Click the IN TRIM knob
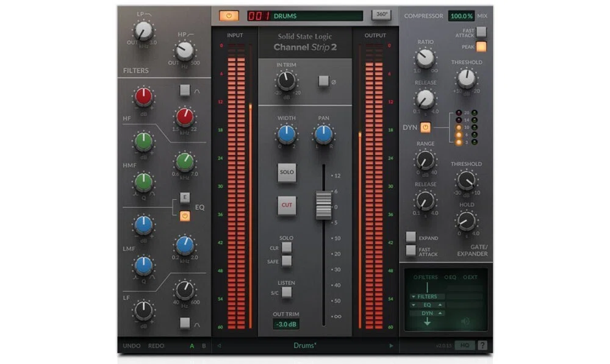Image resolution: width=610 pixels, height=364 pixels. click(x=286, y=81)
